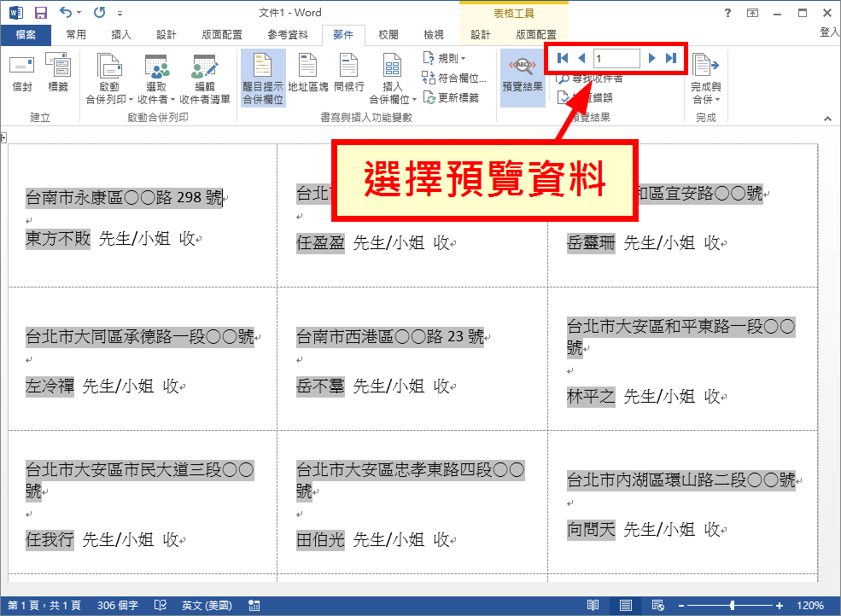This screenshot has width=841, height=616.
Task: Switch to 閱讀模式 in the status bar
Action: [x=593, y=604]
